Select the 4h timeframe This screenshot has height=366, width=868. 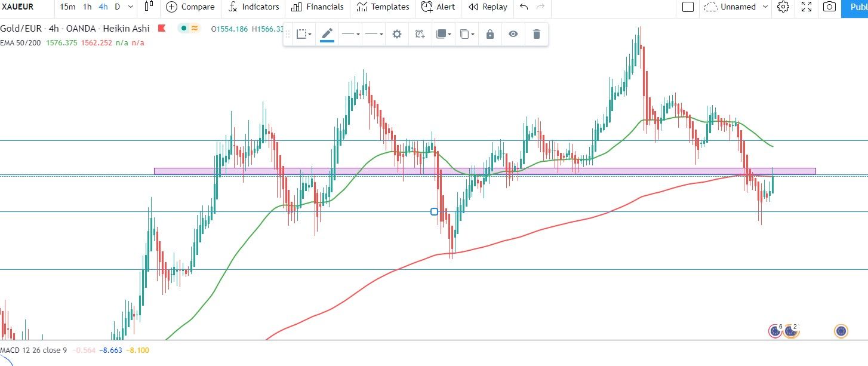pos(103,7)
